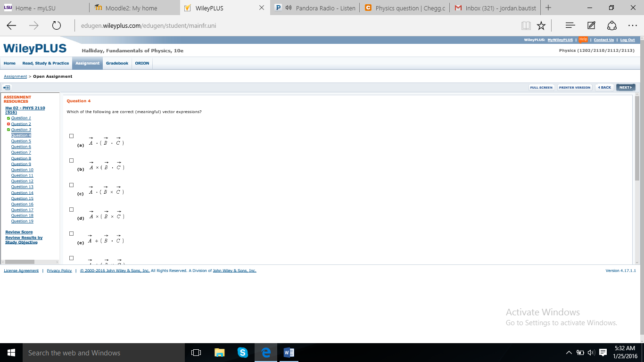Check option (e) checkbox
644x362 pixels.
[x=72, y=234]
